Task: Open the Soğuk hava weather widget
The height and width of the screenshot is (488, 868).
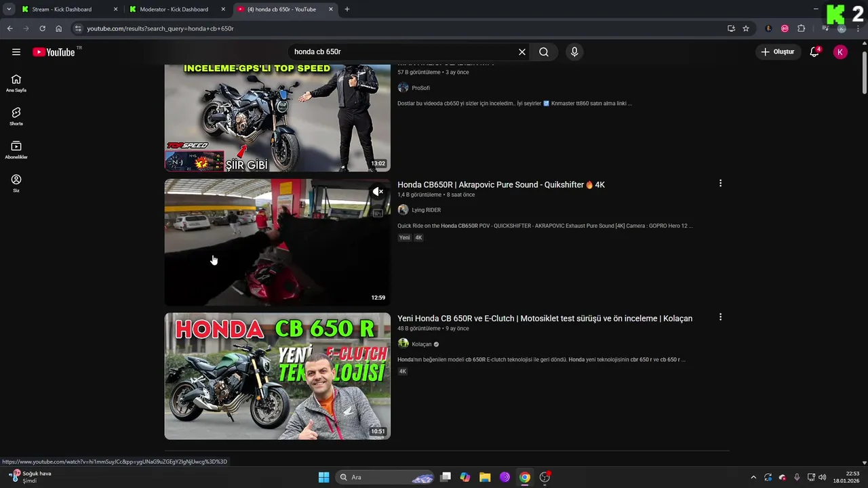Action: pyautogui.click(x=30, y=477)
